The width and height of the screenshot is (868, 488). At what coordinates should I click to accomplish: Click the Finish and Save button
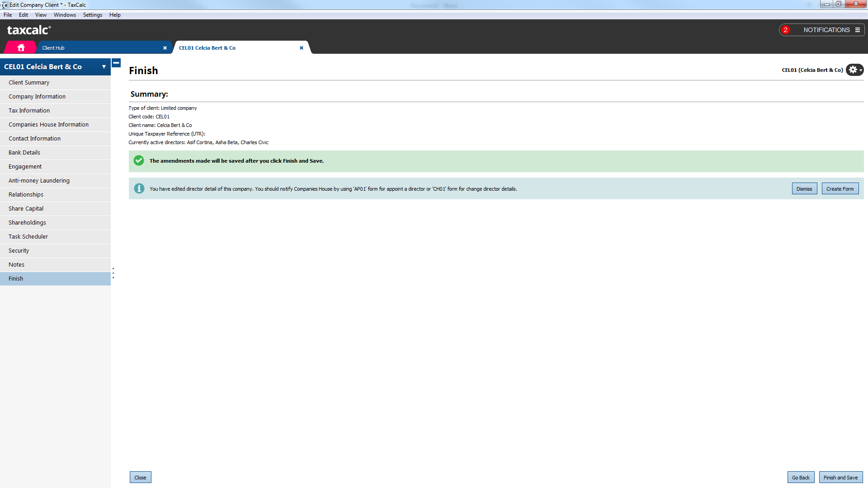click(840, 478)
